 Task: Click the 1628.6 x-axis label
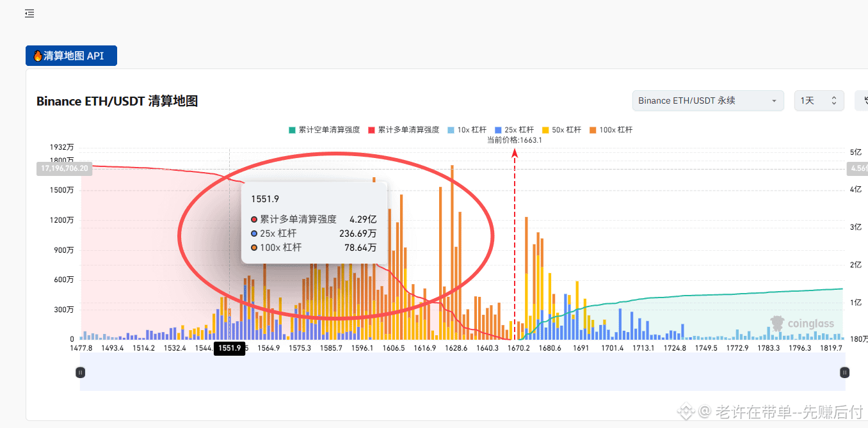tap(456, 348)
